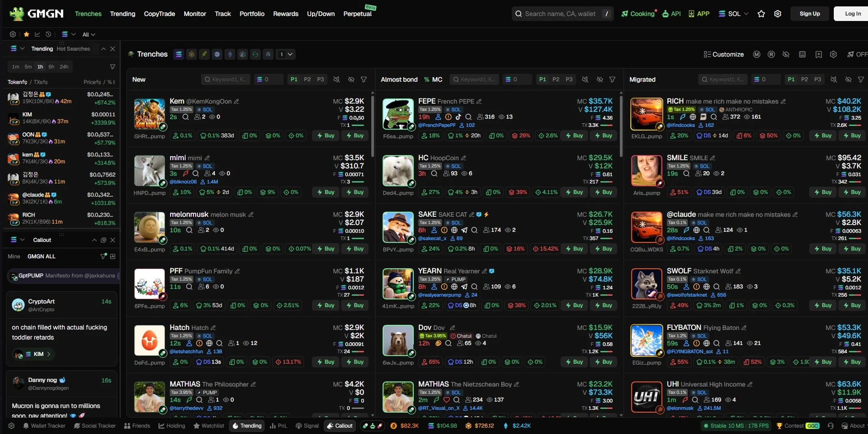Click first Buy button on FEPE row
The width and height of the screenshot is (868, 434).
pyautogui.click(x=574, y=136)
